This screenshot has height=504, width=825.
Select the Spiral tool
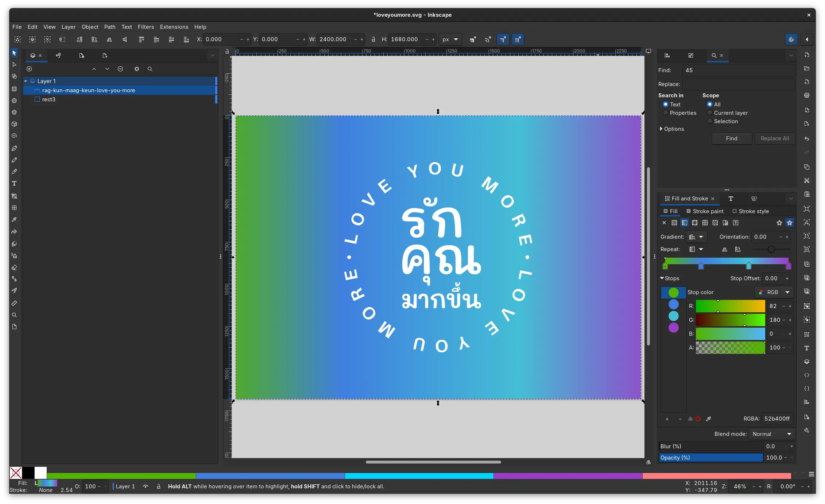pyautogui.click(x=14, y=136)
